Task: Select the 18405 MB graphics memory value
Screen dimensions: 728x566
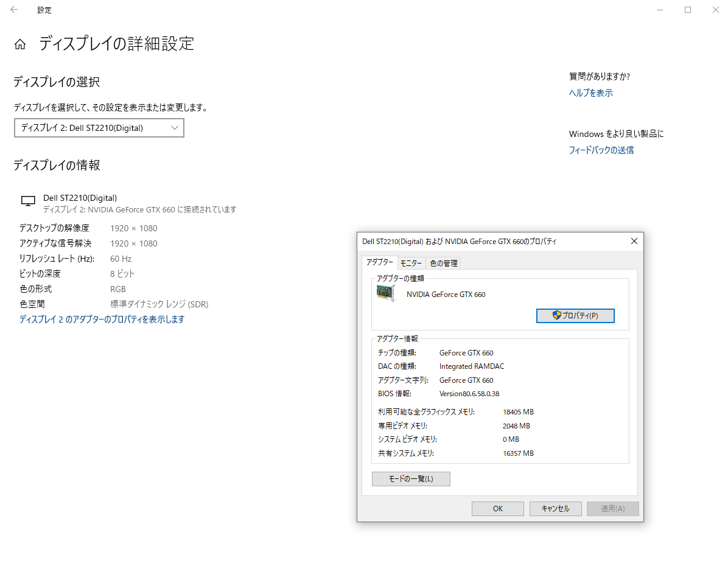Action: [x=518, y=412]
